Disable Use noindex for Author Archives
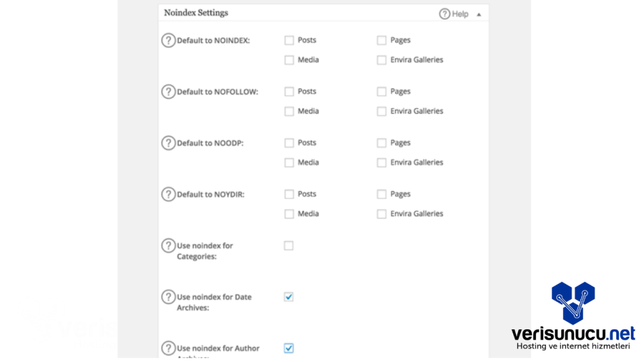Viewport: 644px width, 362px height. pos(289,348)
